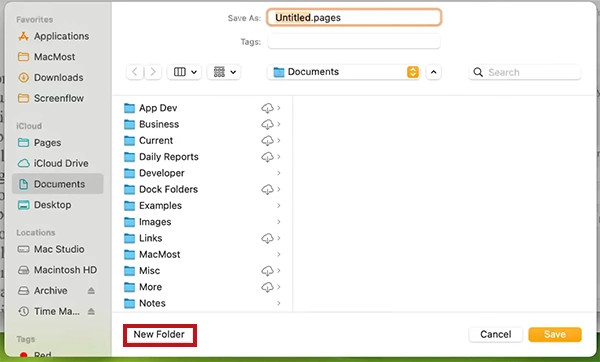Collapse the dialog with the chevron button
Screen dimensions: 600x362
[x=434, y=72]
